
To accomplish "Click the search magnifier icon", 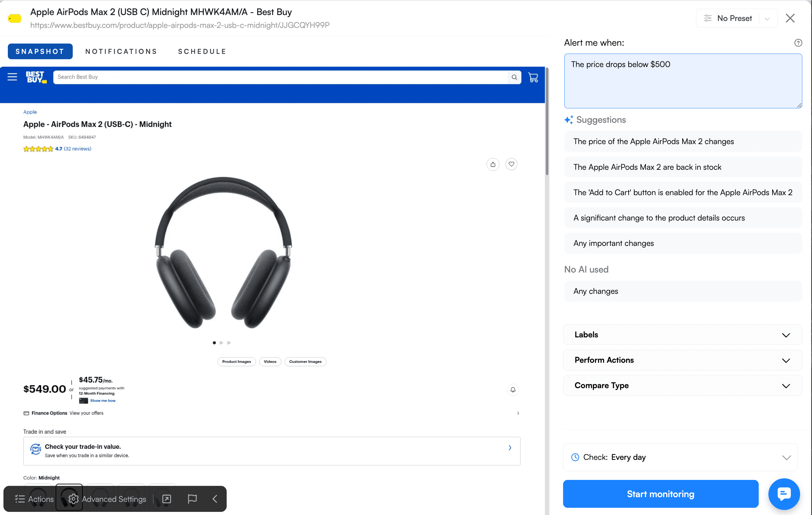I will 514,77.
